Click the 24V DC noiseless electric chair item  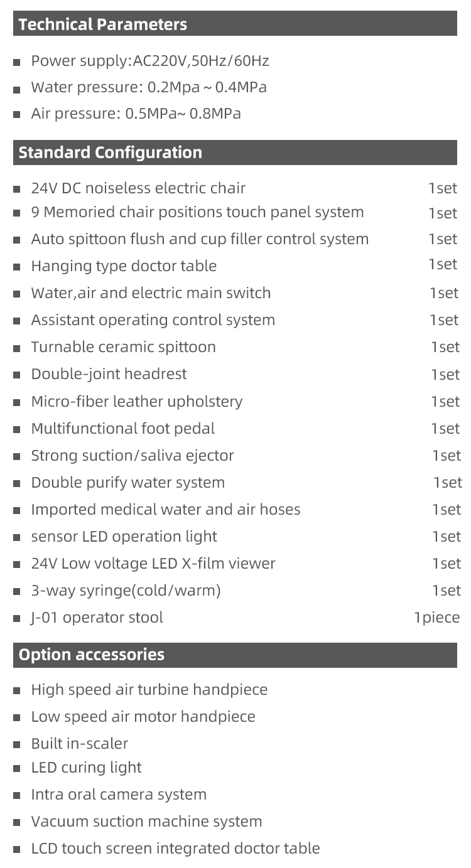click(138, 188)
